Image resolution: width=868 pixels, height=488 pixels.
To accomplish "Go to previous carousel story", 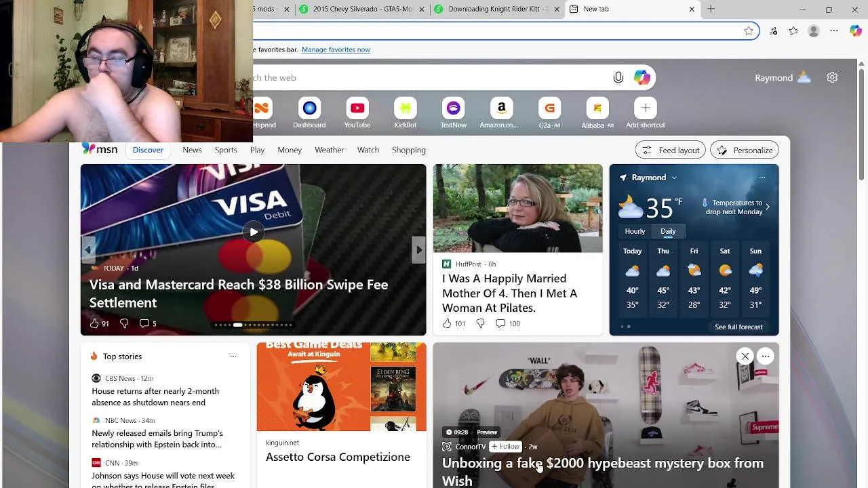I will (87, 249).
